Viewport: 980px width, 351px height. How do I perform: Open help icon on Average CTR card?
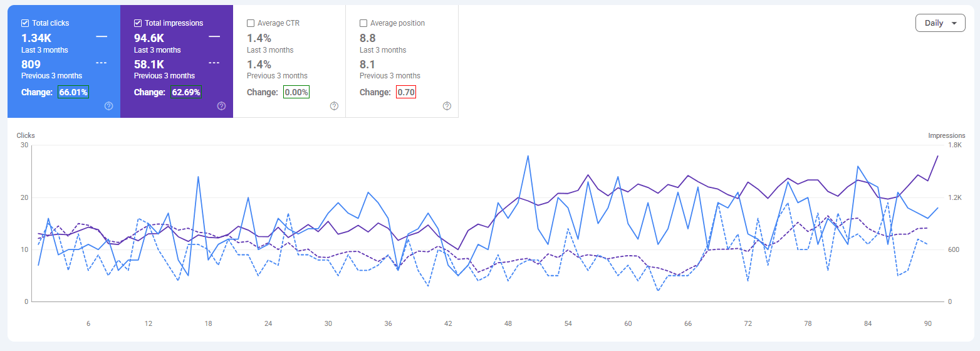click(x=334, y=106)
